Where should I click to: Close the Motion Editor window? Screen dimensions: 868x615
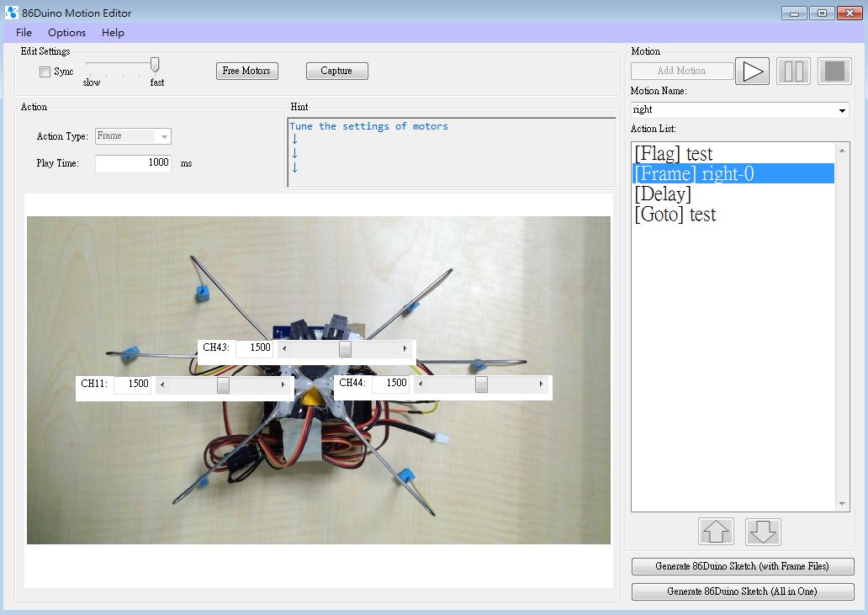point(849,13)
